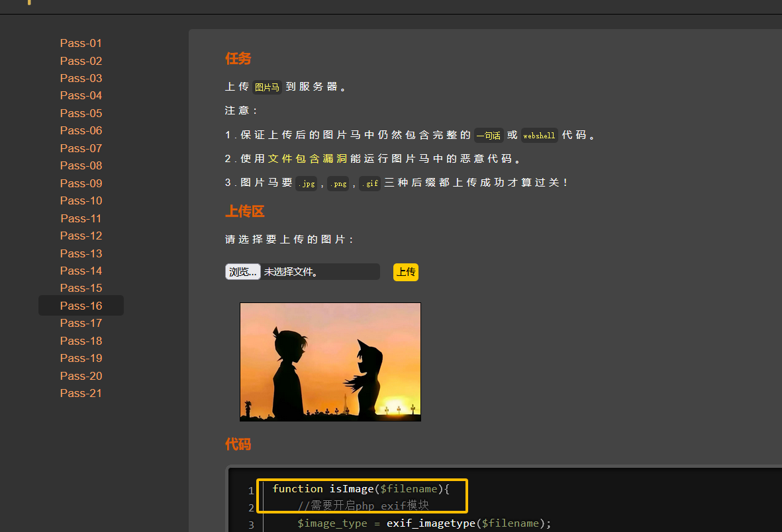Navigate to Pass-21

coord(81,394)
